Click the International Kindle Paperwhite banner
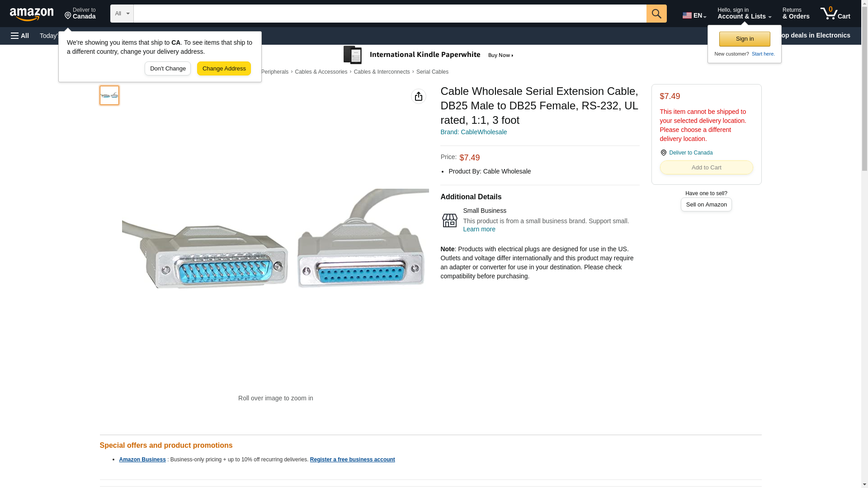Image resolution: width=868 pixels, height=488 pixels. pos(429,55)
